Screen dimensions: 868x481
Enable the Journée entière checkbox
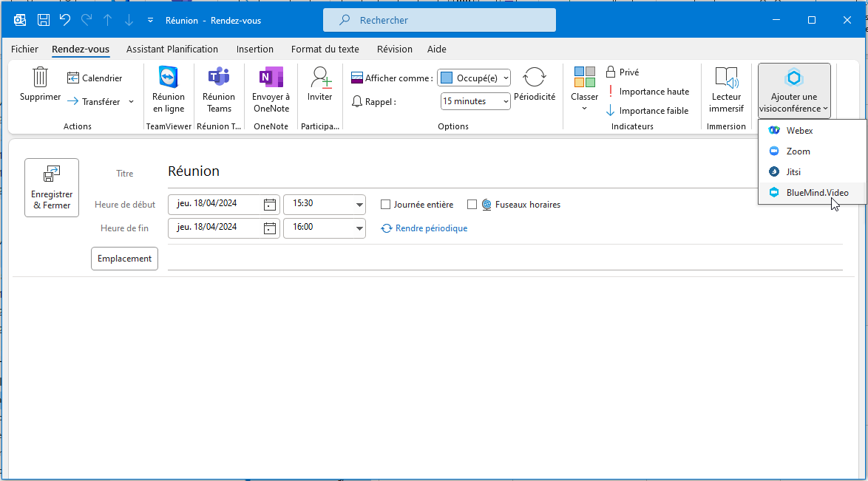(x=385, y=205)
